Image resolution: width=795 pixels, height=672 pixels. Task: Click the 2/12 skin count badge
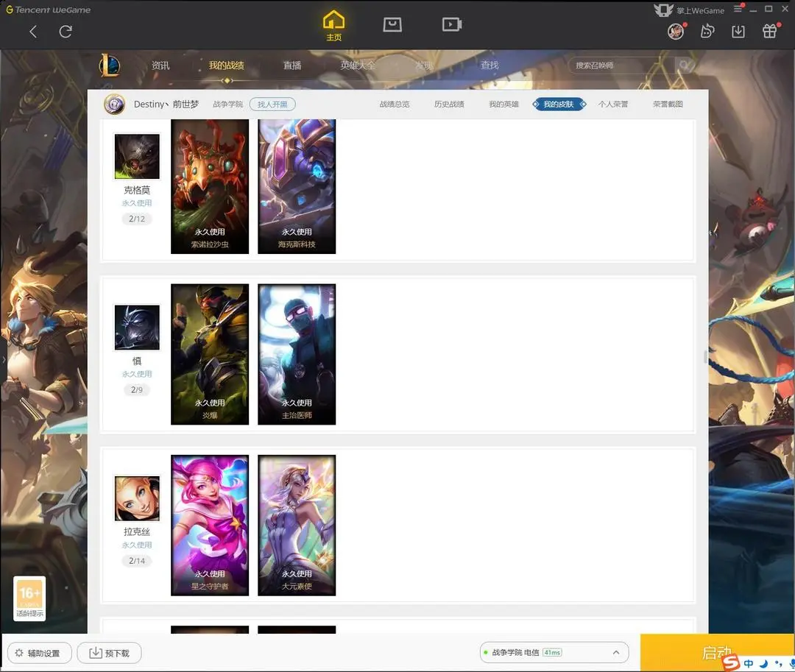137,219
